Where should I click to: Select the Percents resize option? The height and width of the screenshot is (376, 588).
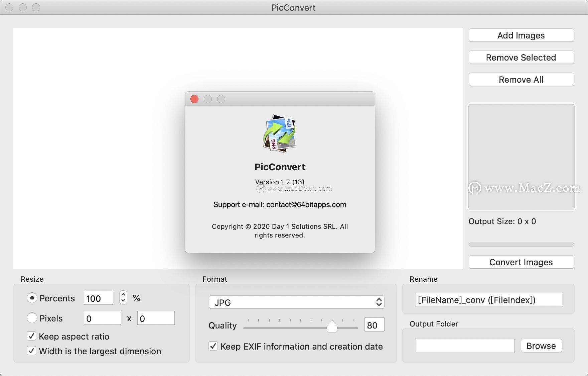pyautogui.click(x=32, y=298)
